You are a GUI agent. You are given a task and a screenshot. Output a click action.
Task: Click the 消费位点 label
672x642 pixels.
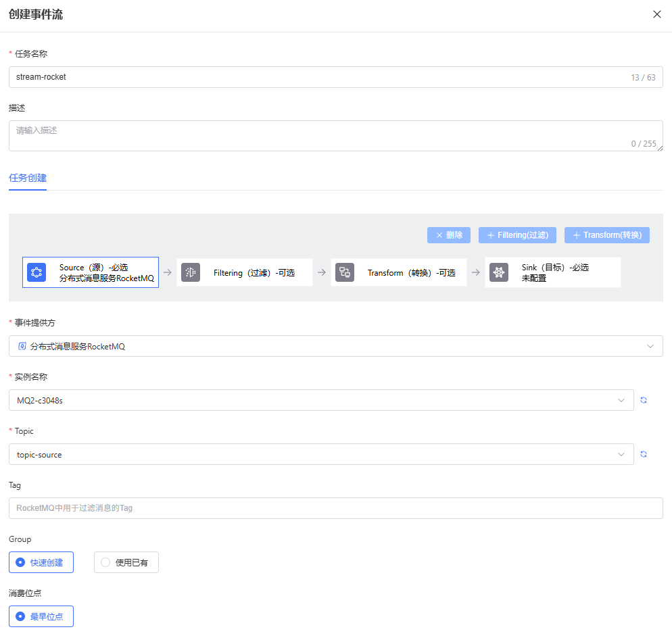[x=25, y=593]
